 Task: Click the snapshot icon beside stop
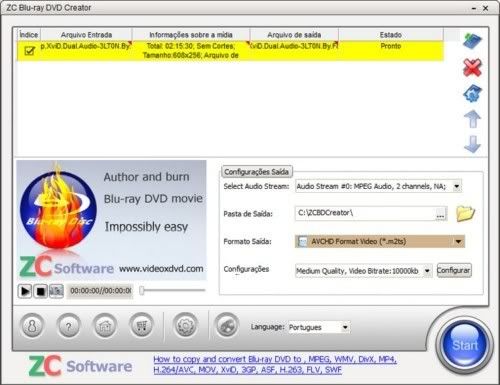point(56,291)
